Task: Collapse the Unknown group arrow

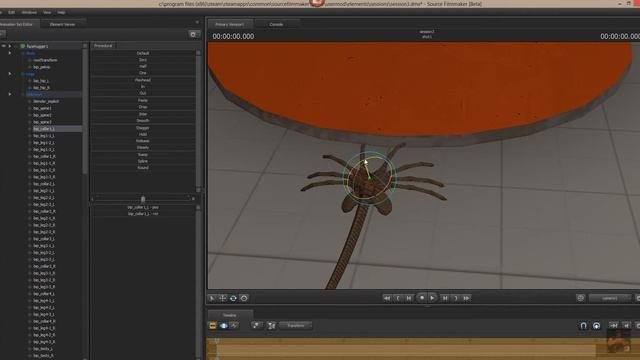Action: 10,94
